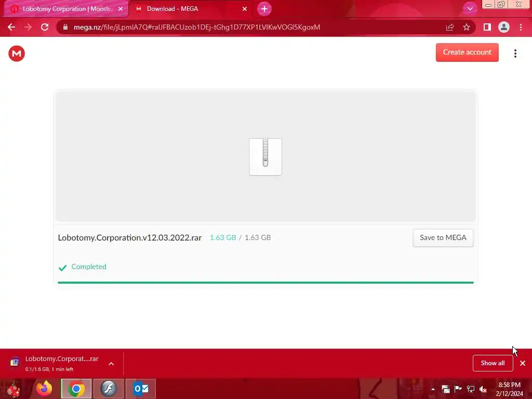Share this page using the share icon
Screen dimensions: 532x399
pyautogui.click(x=450, y=27)
